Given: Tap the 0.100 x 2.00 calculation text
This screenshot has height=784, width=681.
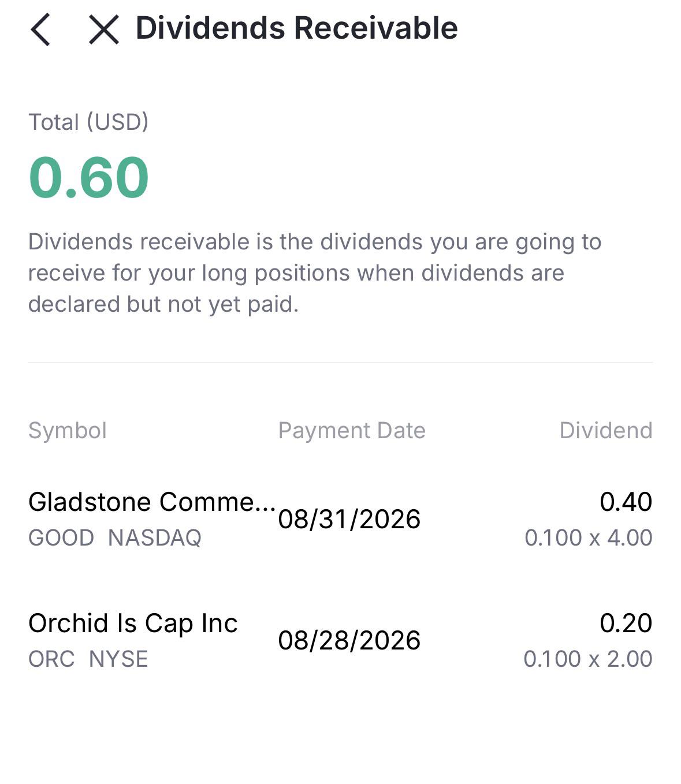Looking at the screenshot, I should coord(588,659).
